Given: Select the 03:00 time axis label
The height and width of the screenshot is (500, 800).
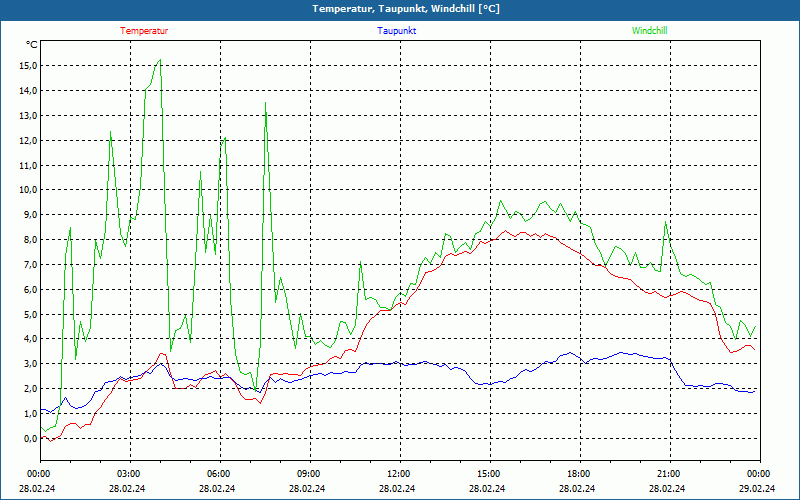Looking at the screenshot, I should tap(129, 474).
